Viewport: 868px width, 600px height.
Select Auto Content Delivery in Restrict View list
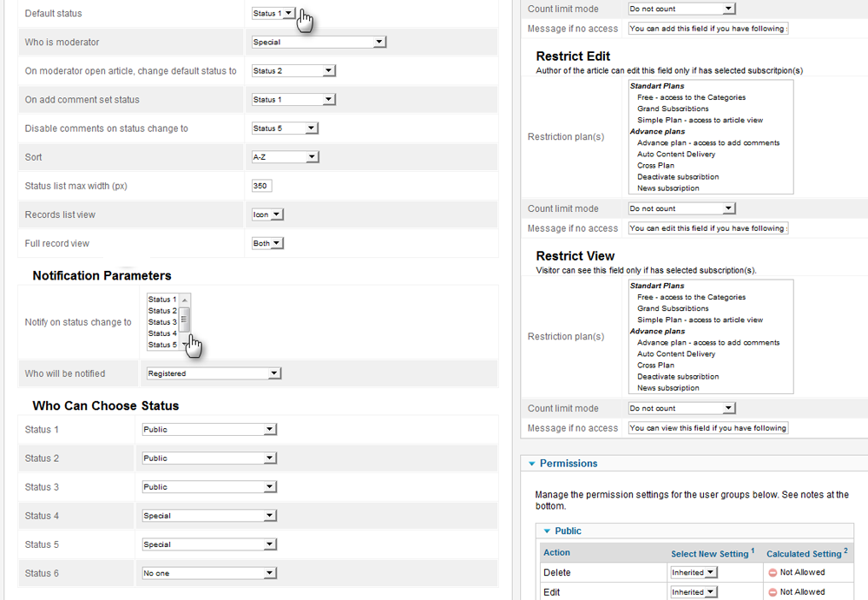[676, 353]
